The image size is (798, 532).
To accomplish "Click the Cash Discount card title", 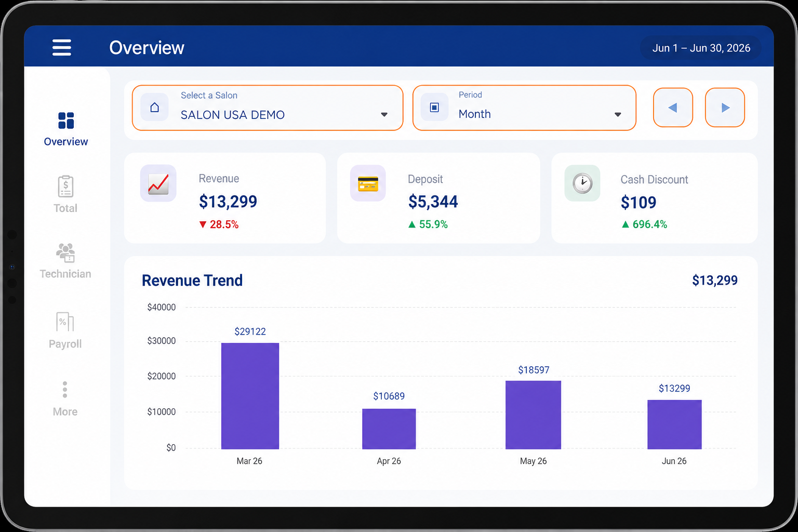I will [x=654, y=180].
